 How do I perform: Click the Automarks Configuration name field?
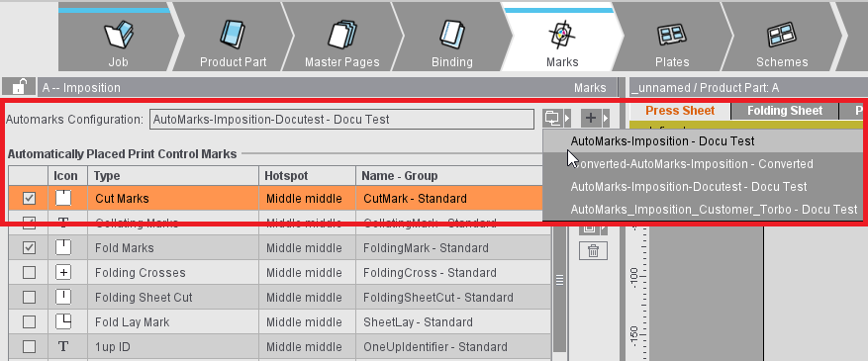[341, 120]
